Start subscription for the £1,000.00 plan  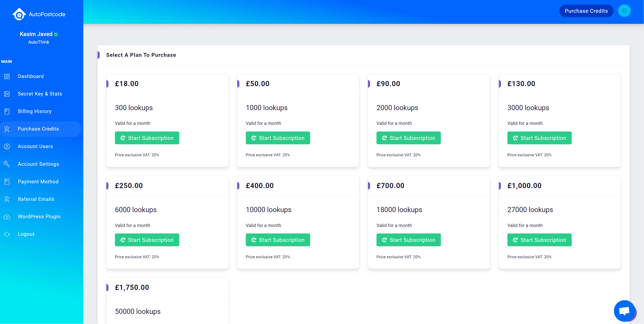(x=539, y=240)
